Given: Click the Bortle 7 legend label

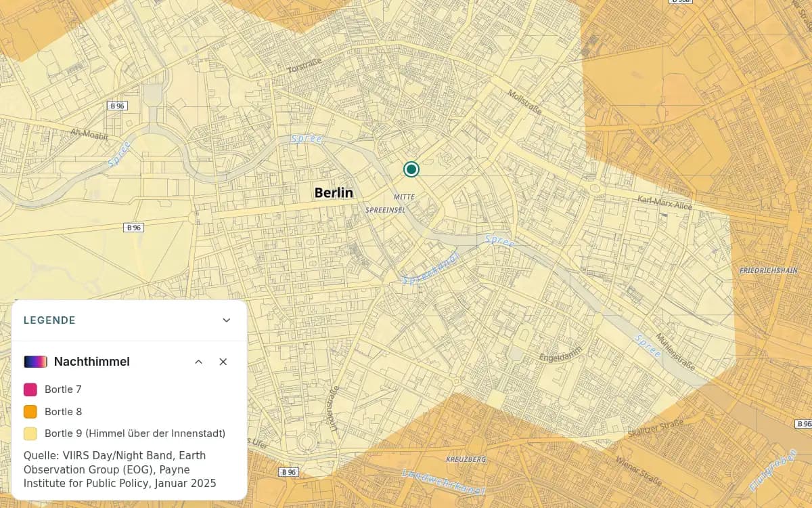Looking at the screenshot, I should [x=63, y=389].
